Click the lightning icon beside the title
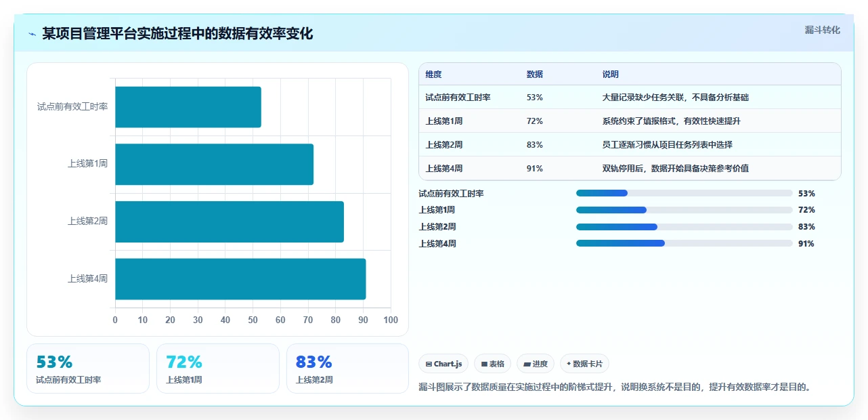The image size is (868, 420). click(x=32, y=34)
